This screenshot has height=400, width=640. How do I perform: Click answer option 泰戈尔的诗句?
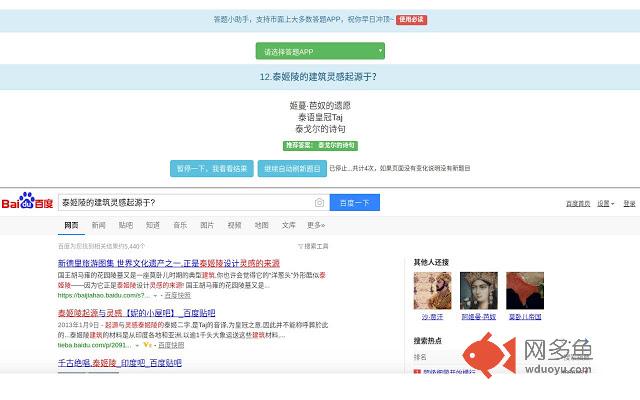click(x=320, y=129)
